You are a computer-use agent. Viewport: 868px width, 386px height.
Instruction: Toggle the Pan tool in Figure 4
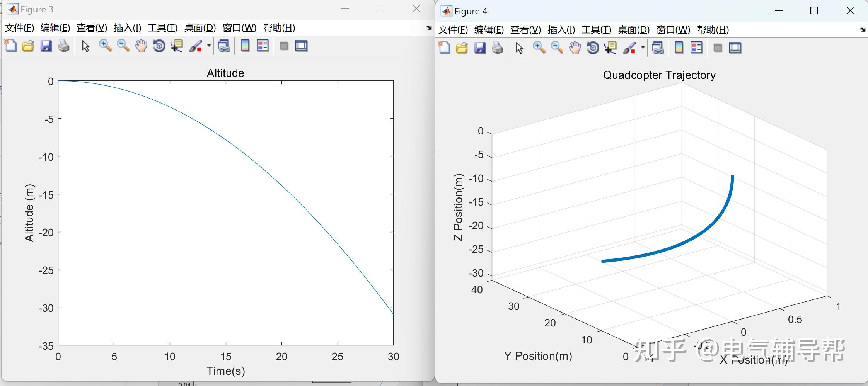[x=574, y=48]
